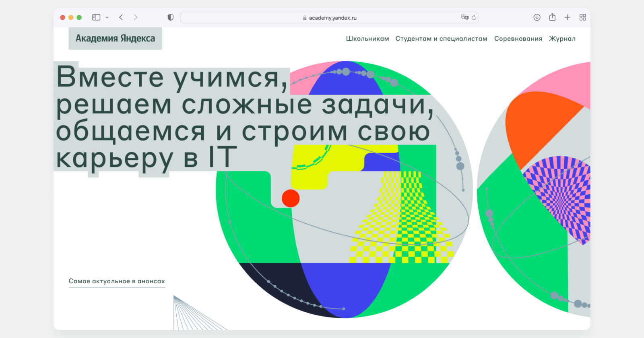Screen dimensions: 644x338
Task: Open a new tab with the plus icon
Action: pyautogui.click(x=567, y=17)
